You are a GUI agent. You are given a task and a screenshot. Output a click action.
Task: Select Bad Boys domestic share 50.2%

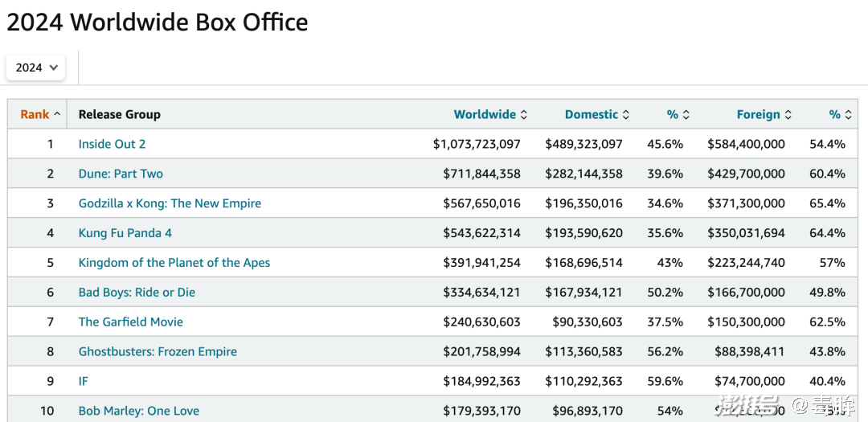665,293
